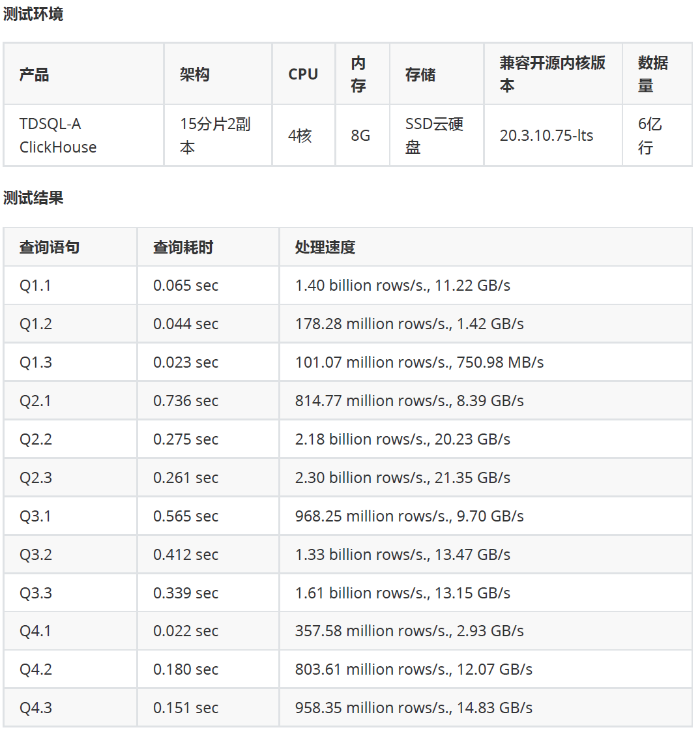Click the 0.275 sec duration cell

point(208,439)
